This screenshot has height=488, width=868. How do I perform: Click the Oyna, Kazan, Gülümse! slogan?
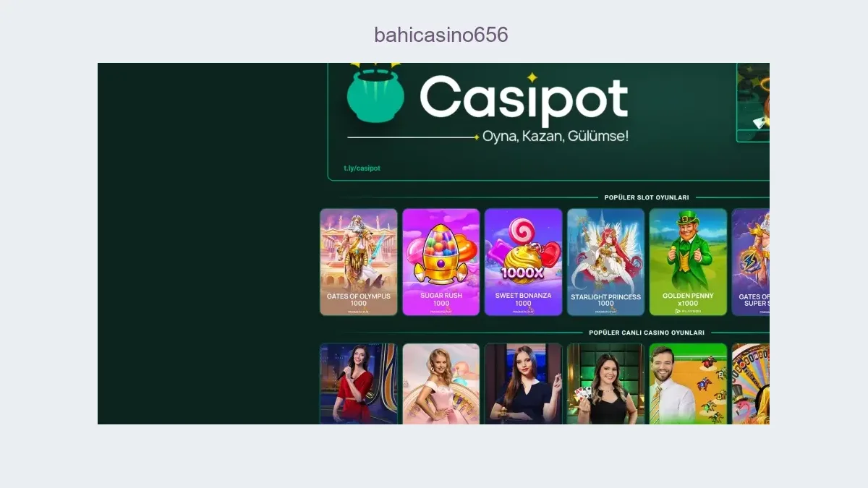coord(556,136)
